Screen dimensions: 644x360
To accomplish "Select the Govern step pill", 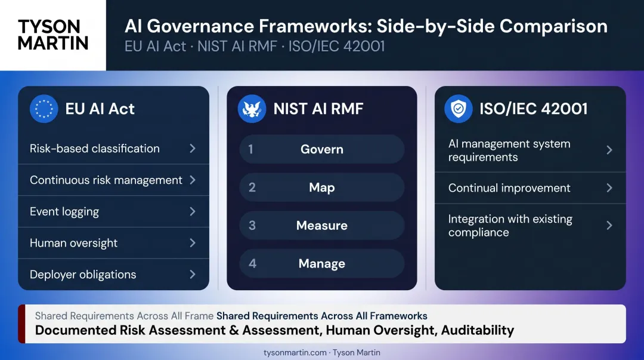I will [x=321, y=149].
